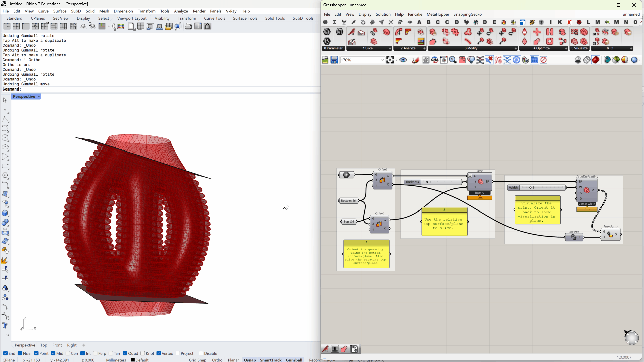Image resolution: width=644 pixels, height=362 pixels.
Task: Click the Slice component icon on canvas
Action: coord(481,182)
